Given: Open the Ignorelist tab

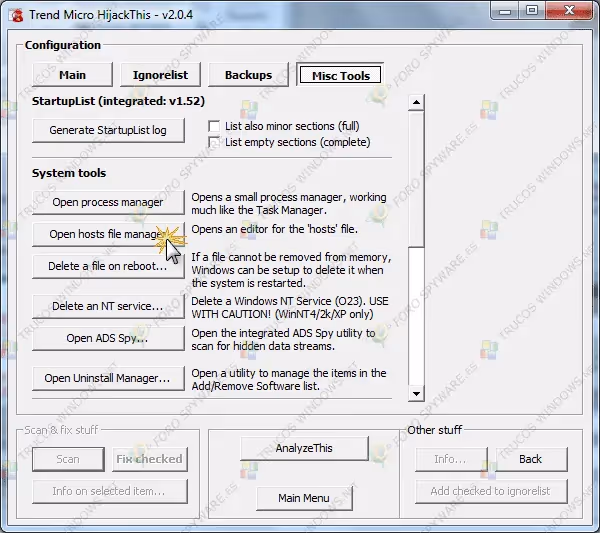Looking at the screenshot, I should (160, 75).
